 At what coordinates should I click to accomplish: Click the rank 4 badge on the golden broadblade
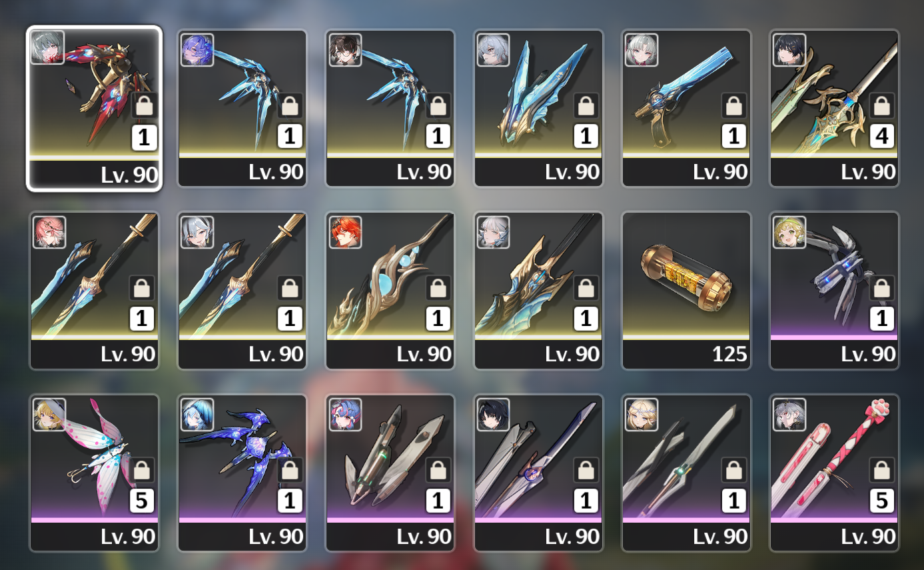coord(882,137)
